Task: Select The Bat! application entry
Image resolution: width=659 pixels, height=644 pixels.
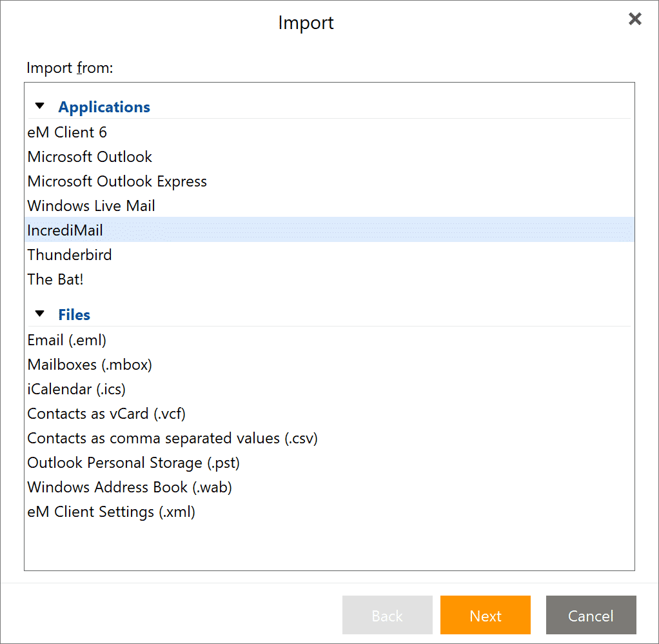Action: [x=329, y=279]
